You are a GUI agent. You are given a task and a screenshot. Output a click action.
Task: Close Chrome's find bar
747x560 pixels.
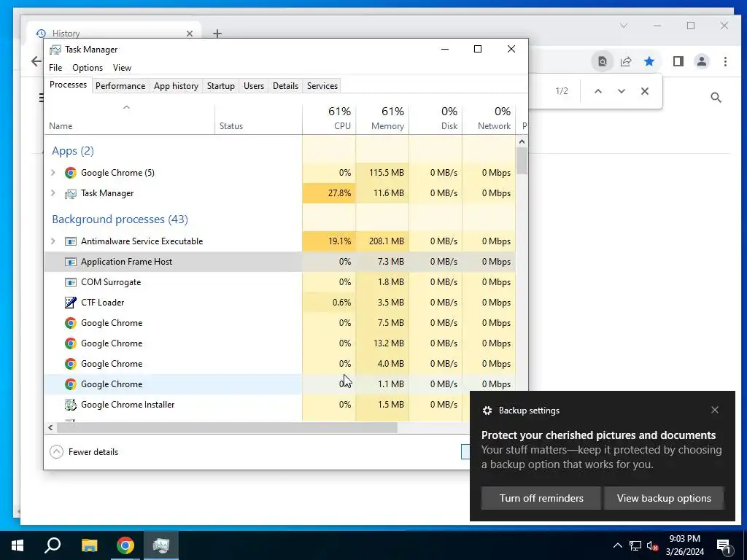pos(645,91)
